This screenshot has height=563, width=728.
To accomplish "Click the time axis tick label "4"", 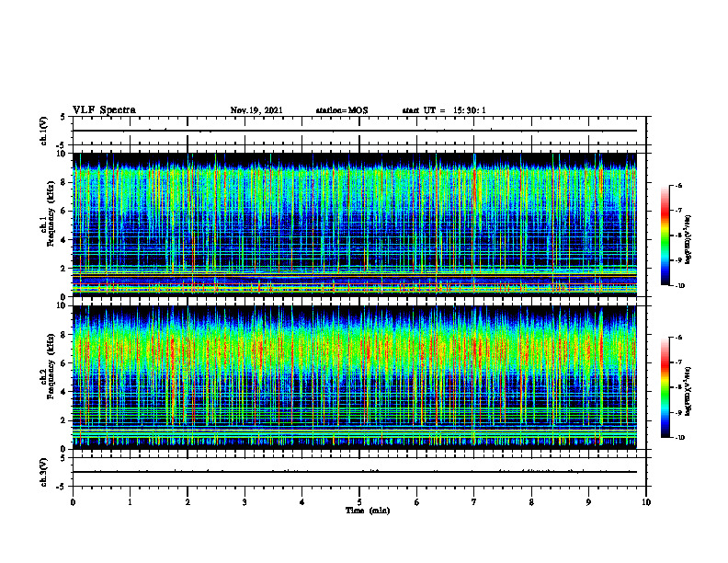I will (x=302, y=502).
